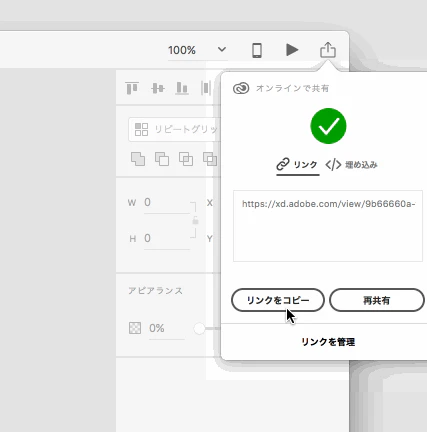Select the shared xd.adobe.com URL field

tap(328, 226)
